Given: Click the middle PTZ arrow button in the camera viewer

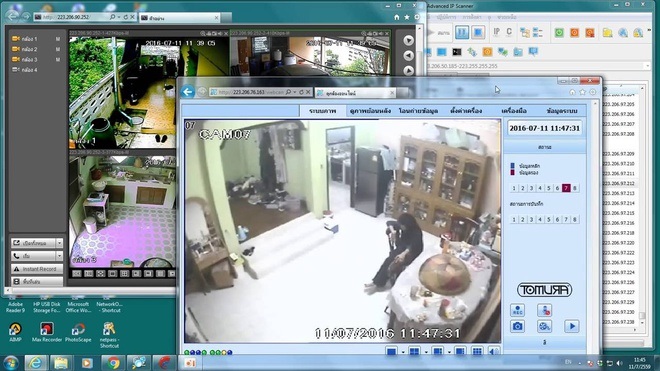Looking at the screenshot, I should pos(408,56).
